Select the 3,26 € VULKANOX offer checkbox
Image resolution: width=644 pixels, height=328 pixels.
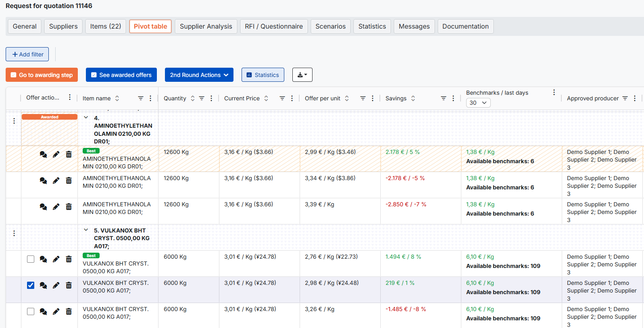[31, 311]
